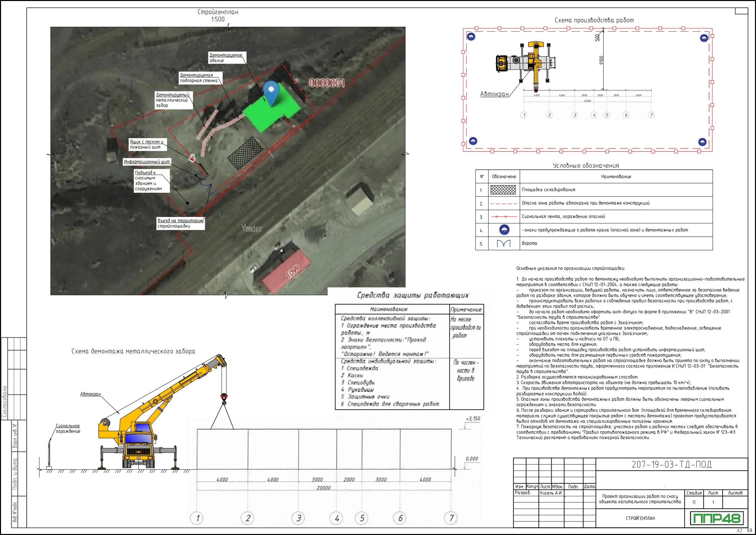Screen dimensions: 756x535
Task: Click the red crane hook above fence
Action: pyautogui.click(x=224, y=398)
